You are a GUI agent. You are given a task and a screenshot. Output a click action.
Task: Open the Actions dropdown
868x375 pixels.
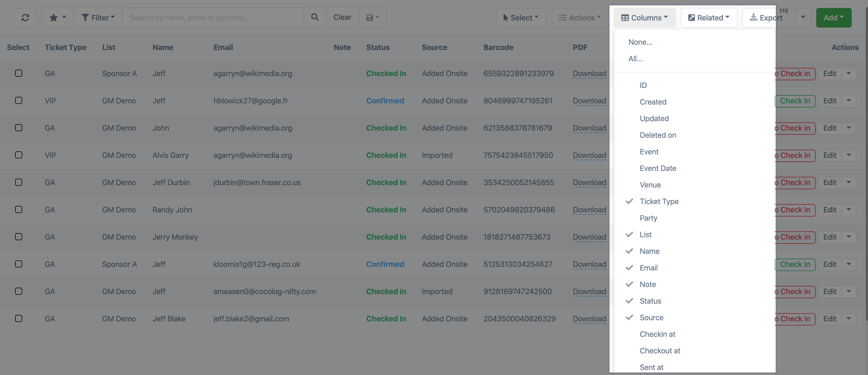[x=580, y=17]
